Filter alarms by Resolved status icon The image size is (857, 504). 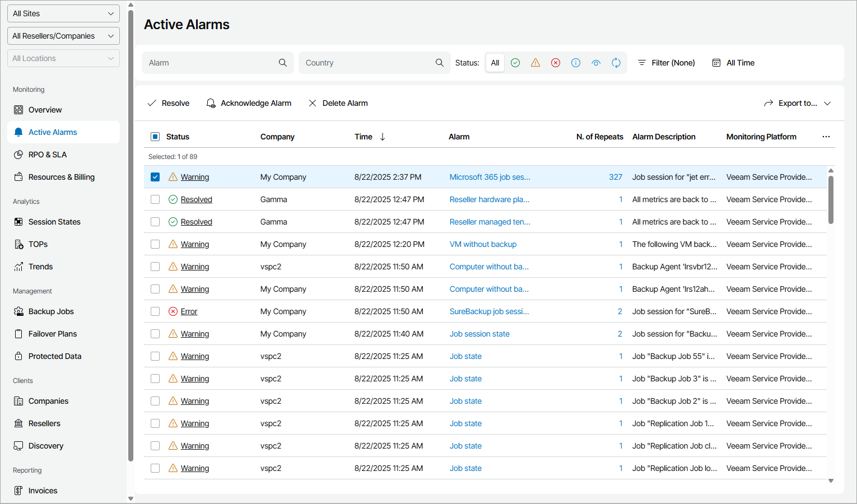coord(515,63)
